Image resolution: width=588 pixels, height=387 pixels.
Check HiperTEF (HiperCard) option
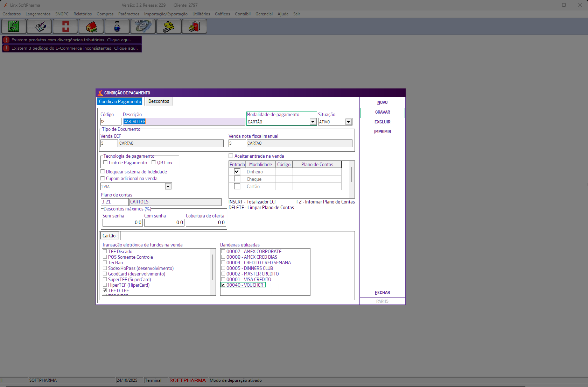pos(105,285)
